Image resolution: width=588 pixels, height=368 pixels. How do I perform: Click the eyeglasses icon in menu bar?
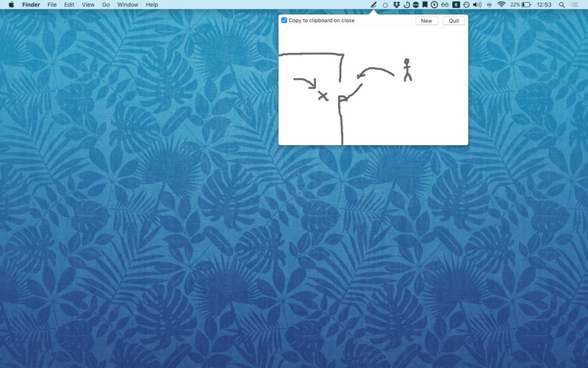pos(445,4)
